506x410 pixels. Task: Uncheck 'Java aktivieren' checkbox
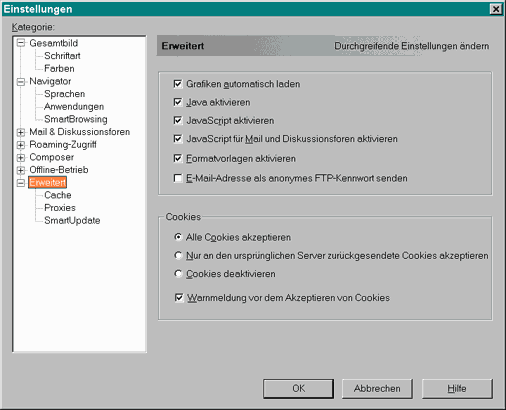(x=178, y=102)
